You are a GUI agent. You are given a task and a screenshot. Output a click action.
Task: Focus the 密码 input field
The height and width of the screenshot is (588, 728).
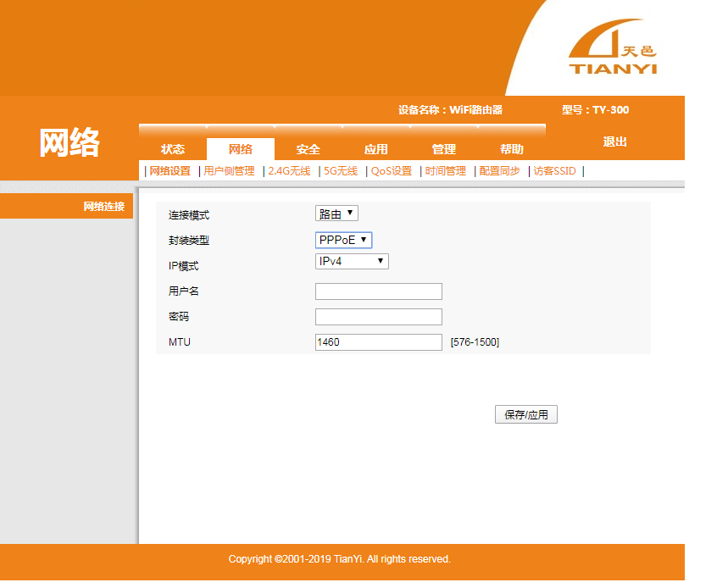coord(378,317)
